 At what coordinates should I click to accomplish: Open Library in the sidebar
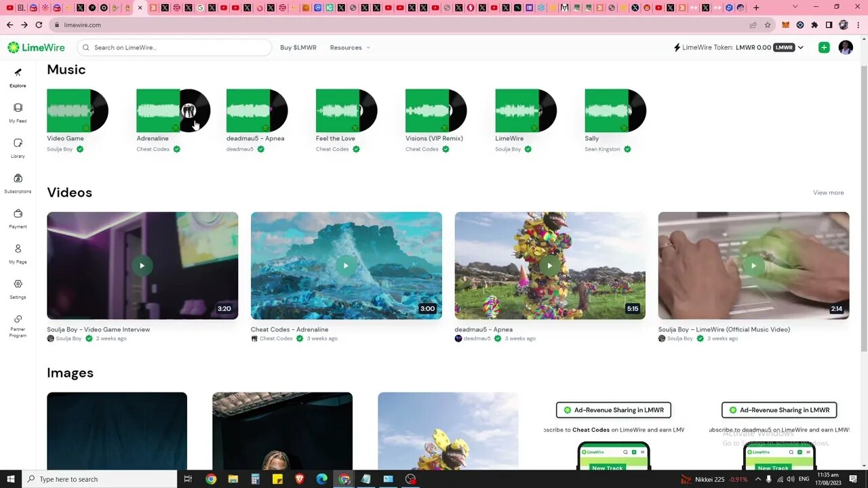click(x=18, y=148)
